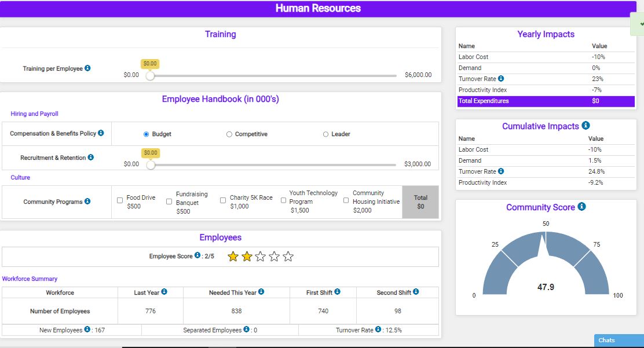Screen dimensions: 644x348
Task: Click the third empty score star
Action: point(261,257)
